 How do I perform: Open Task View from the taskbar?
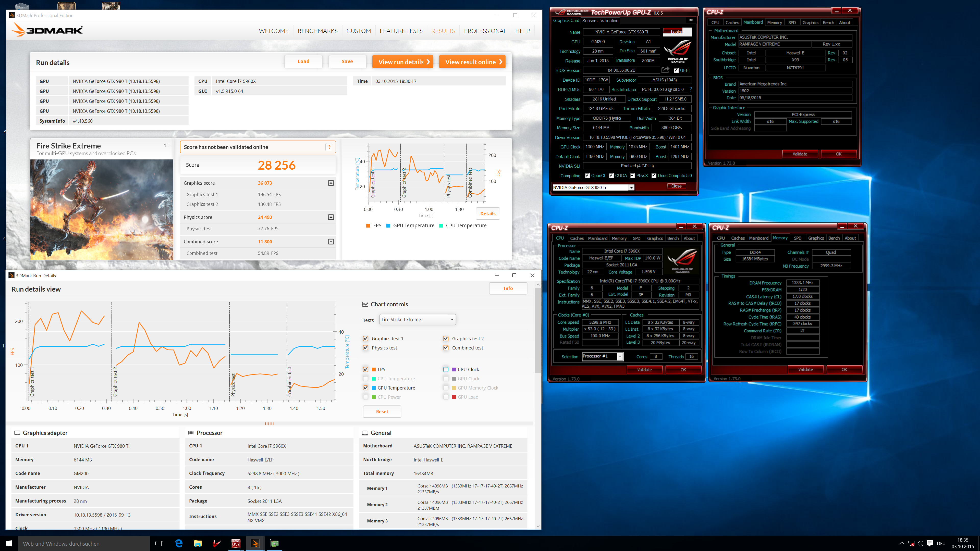pos(160,543)
